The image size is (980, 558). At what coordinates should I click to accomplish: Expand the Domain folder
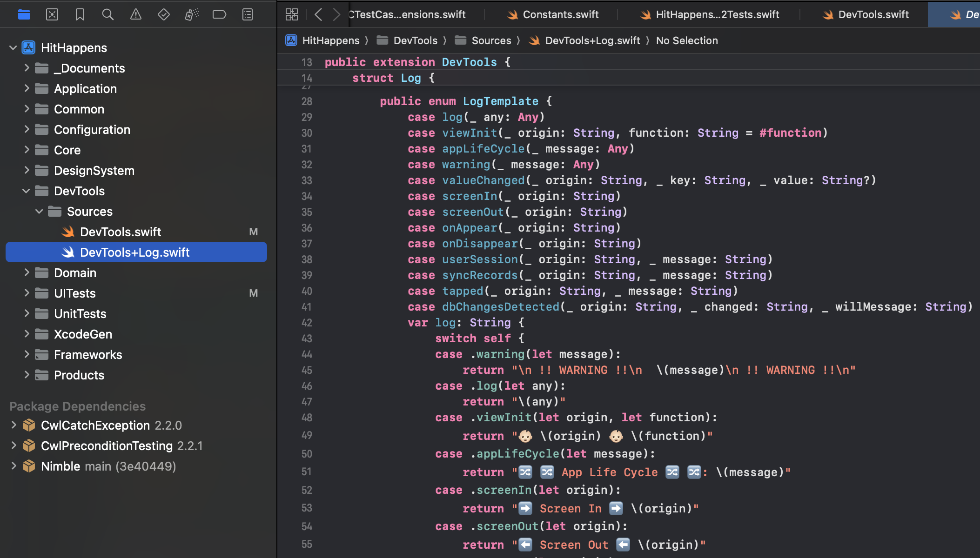coord(27,272)
